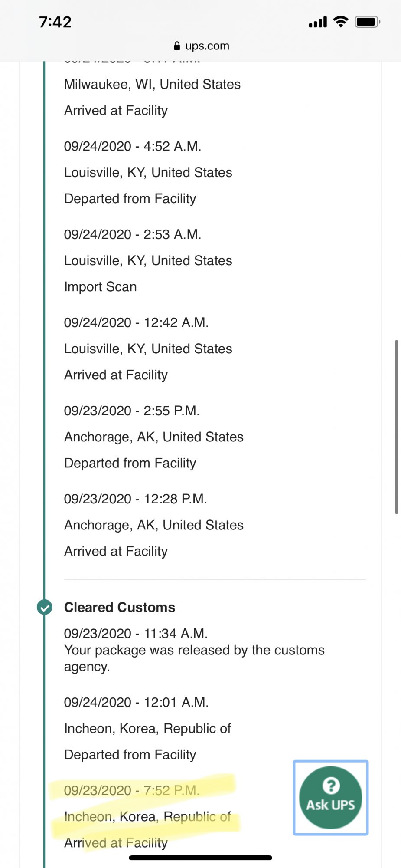Image resolution: width=401 pixels, height=868 pixels.
Task: Tap the 09/24/2020 - 12:01 A.M. Incheon departure
Action: (147, 728)
